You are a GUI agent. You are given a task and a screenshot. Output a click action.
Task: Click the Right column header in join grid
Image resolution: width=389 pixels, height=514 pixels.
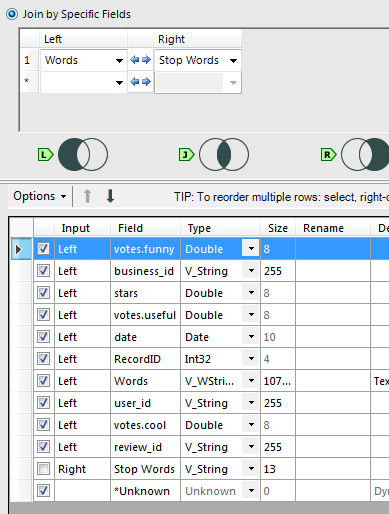point(197,39)
